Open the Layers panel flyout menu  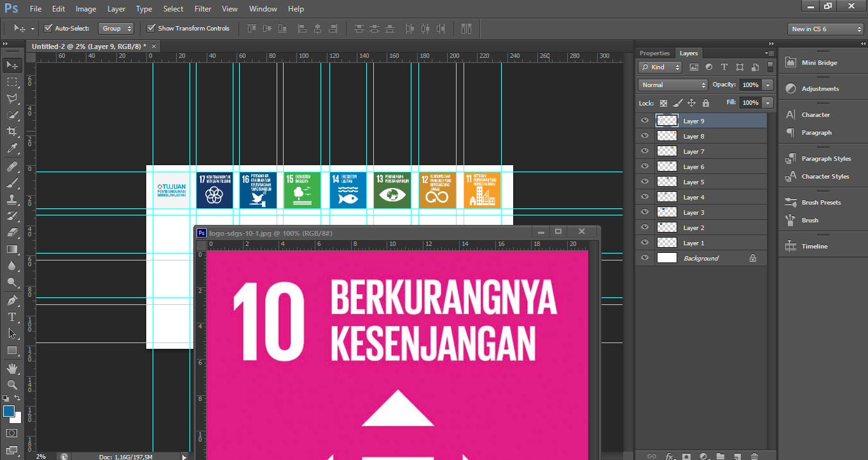click(770, 53)
